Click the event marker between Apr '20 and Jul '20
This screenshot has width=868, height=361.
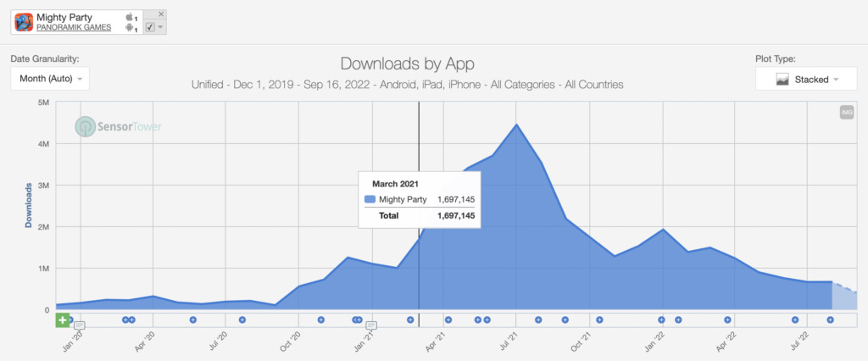[192, 319]
